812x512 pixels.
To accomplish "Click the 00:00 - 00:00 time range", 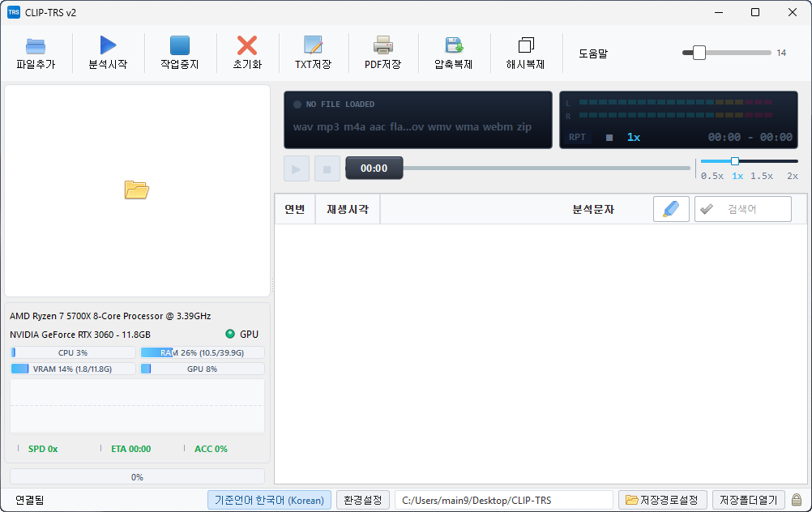I will pos(750,137).
